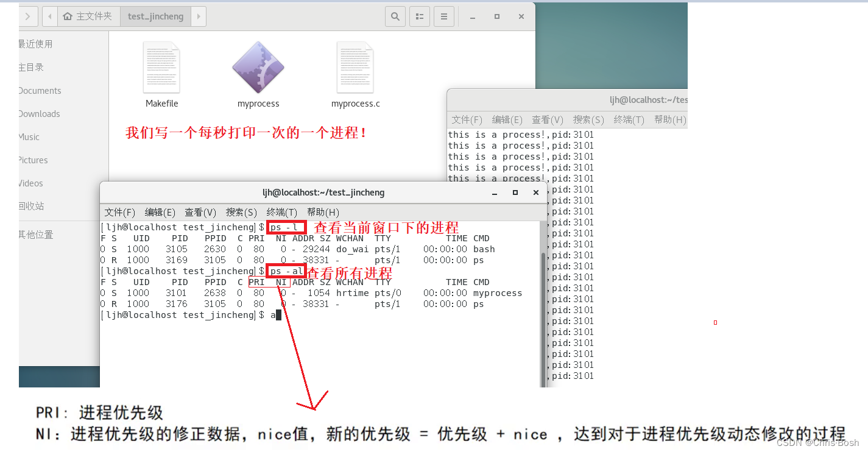Click the left path bar arrow

pos(50,16)
